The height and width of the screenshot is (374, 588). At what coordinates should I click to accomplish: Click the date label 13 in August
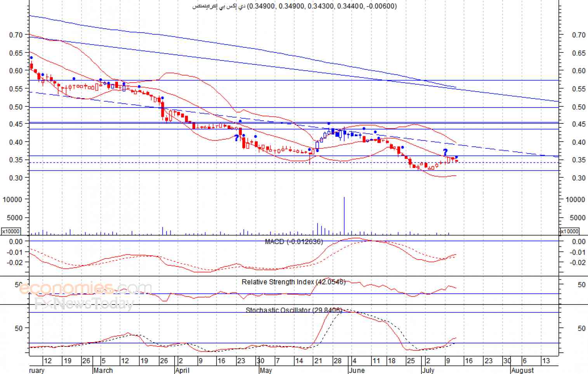click(546, 361)
